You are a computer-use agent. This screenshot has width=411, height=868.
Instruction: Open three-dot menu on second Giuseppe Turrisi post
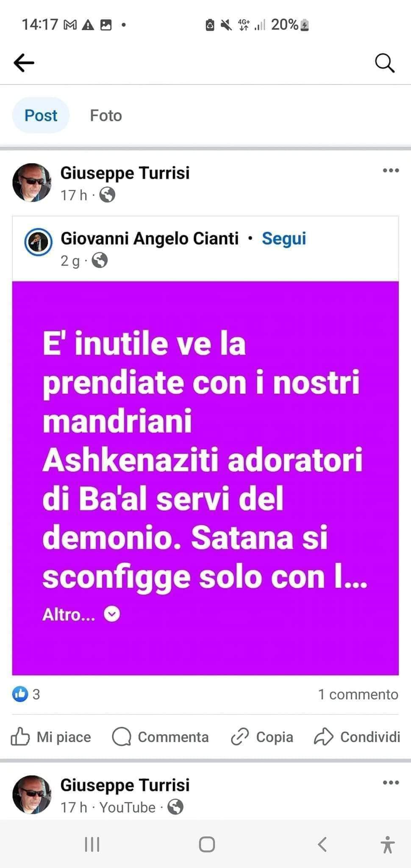click(x=391, y=782)
